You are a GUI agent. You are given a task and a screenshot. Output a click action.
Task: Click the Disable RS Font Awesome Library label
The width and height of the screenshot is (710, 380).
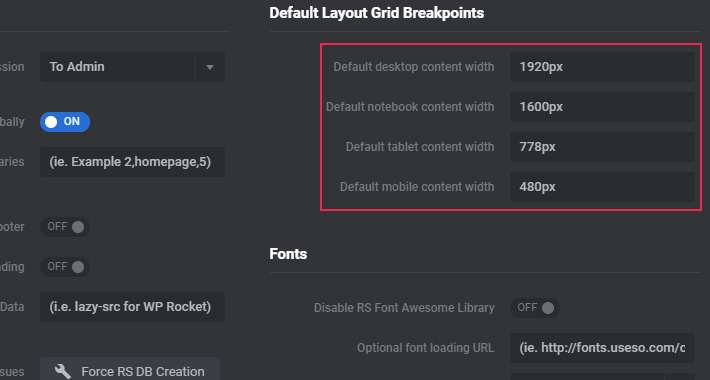click(x=404, y=308)
